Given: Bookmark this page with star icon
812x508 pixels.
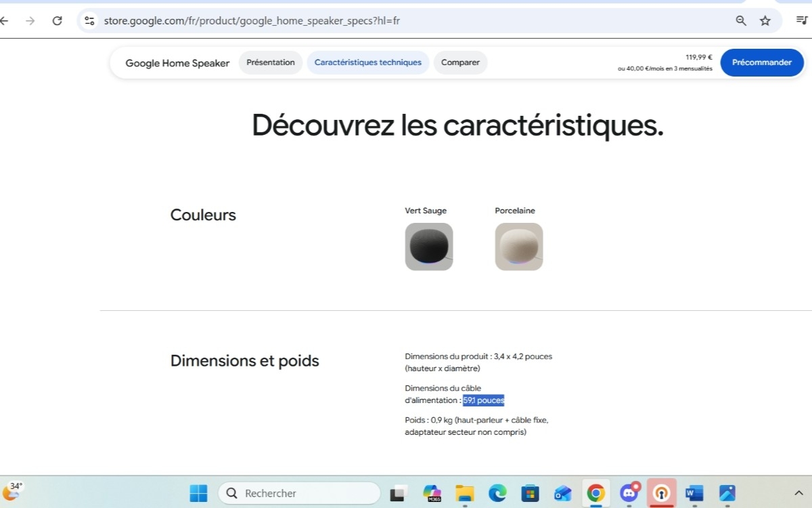Looking at the screenshot, I should pos(765,21).
